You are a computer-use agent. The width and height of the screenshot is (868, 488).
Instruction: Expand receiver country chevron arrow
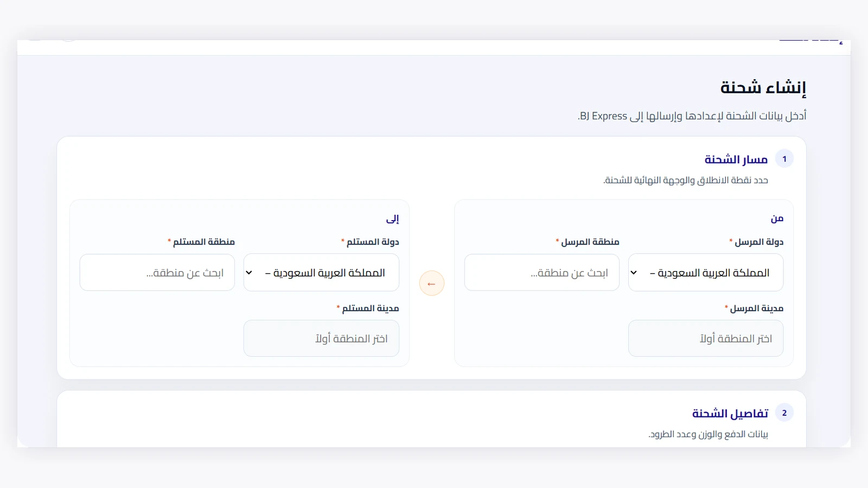249,273
